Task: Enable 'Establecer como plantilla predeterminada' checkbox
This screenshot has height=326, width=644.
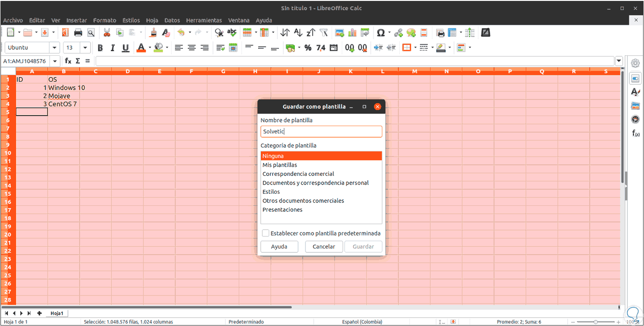Action: pyautogui.click(x=265, y=233)
